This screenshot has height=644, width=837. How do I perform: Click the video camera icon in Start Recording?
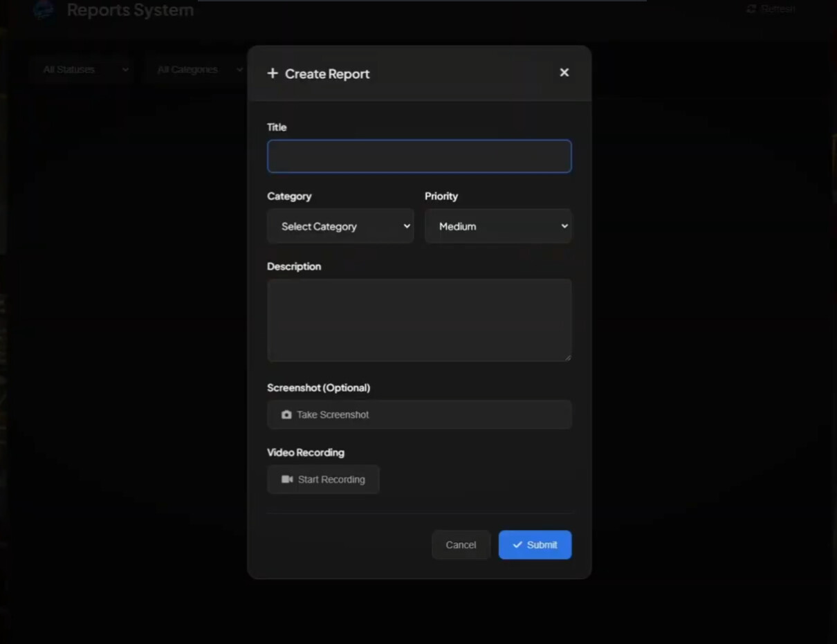click(287, 479)
